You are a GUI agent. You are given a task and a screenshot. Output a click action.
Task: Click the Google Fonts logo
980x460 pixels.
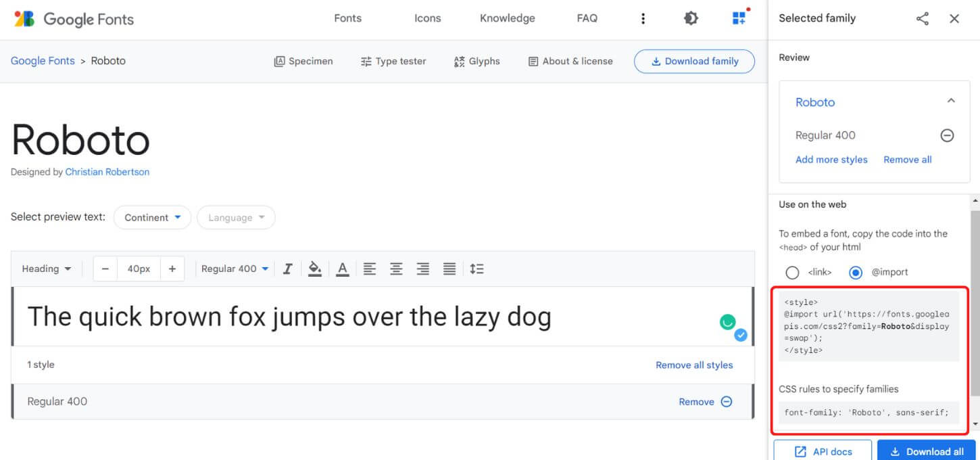74,19
